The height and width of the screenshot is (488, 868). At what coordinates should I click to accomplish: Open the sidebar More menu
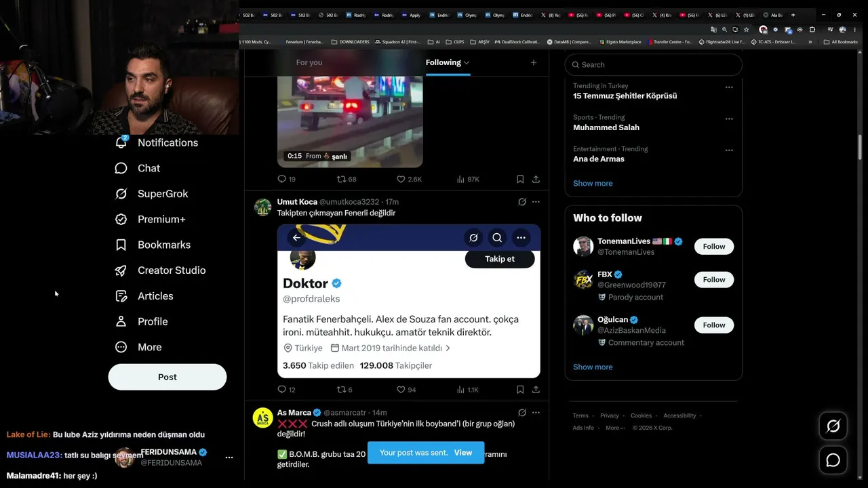coord(138,347)
